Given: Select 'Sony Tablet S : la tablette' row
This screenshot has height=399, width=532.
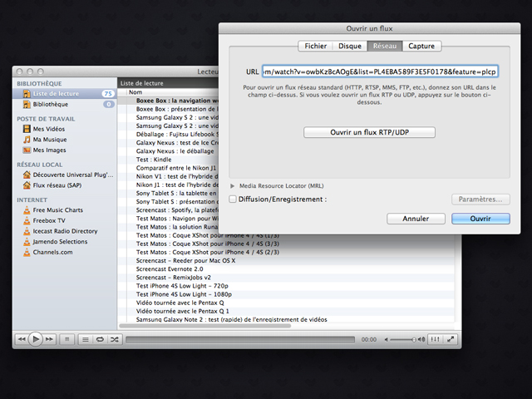Looking at the screenshot, I should (x=168, y=193).
